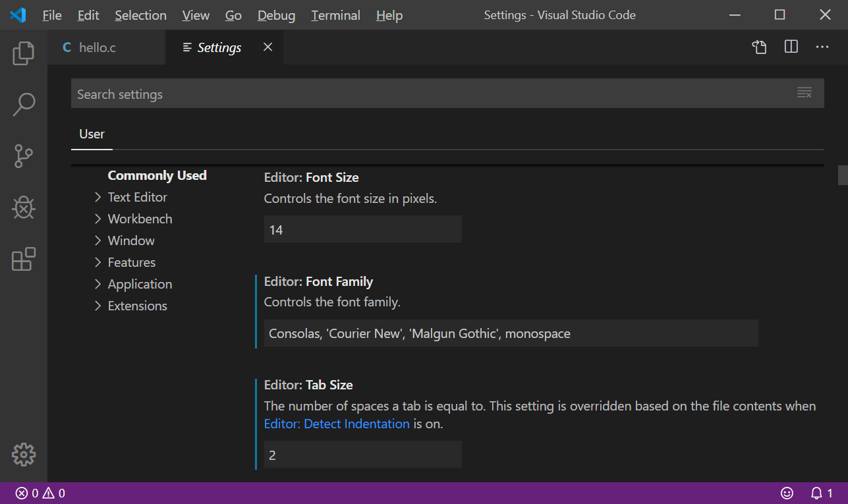Screen dimensions: 848x504
Task: Open the Debug view with bug icon
Action: point(23,208)
